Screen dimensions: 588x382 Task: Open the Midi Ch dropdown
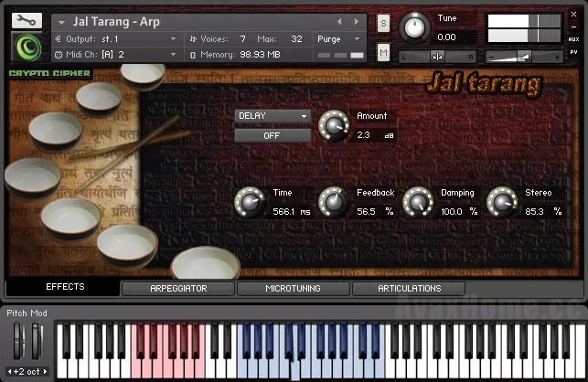173,55
